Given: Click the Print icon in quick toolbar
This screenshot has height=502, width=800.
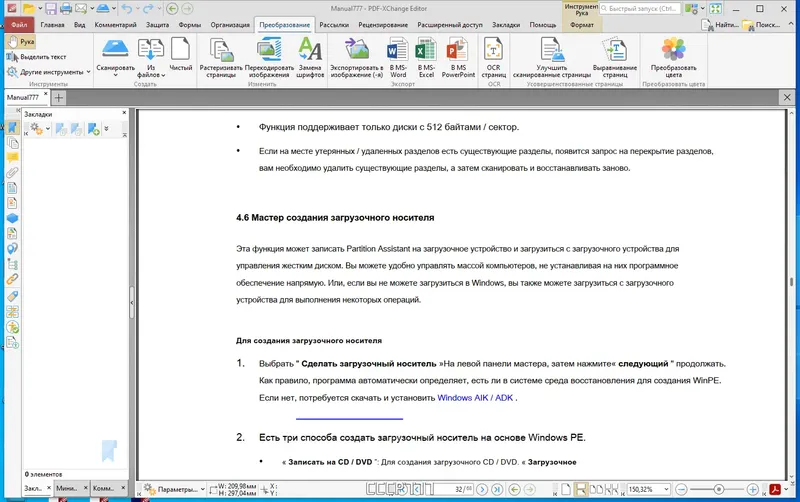Looking at the screenshot, I should pos(65,8).
